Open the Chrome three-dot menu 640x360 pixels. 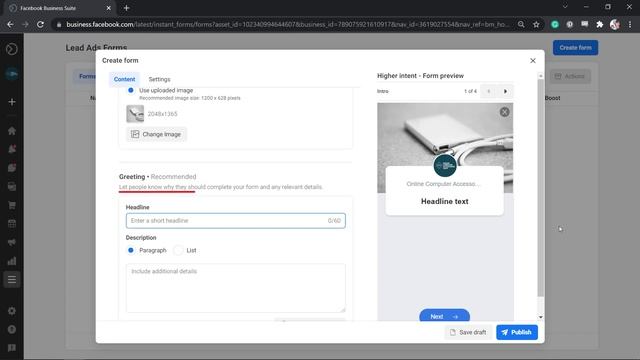pyautogui.click(x=630, y=24)
